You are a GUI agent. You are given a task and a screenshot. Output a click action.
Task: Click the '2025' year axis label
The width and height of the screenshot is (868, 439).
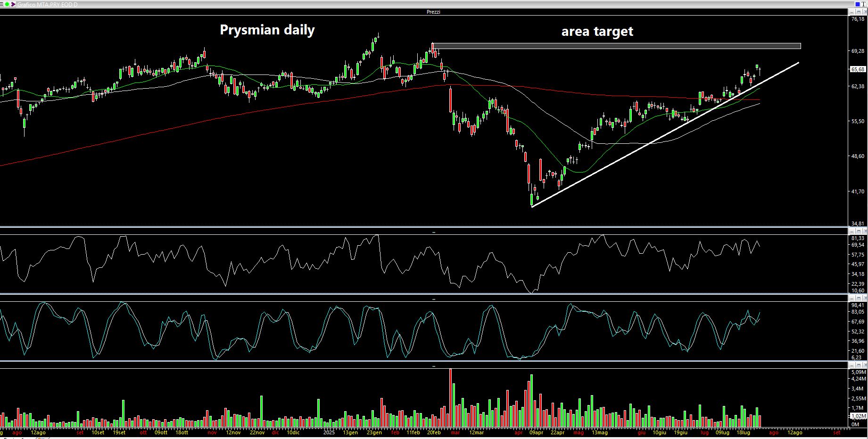pyautogui.click(x=329, y=432)
